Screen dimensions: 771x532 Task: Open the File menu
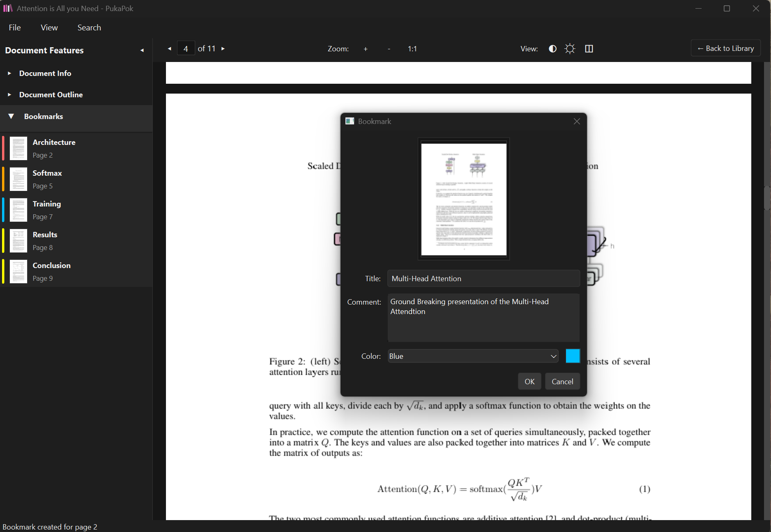tap(15, 28)
